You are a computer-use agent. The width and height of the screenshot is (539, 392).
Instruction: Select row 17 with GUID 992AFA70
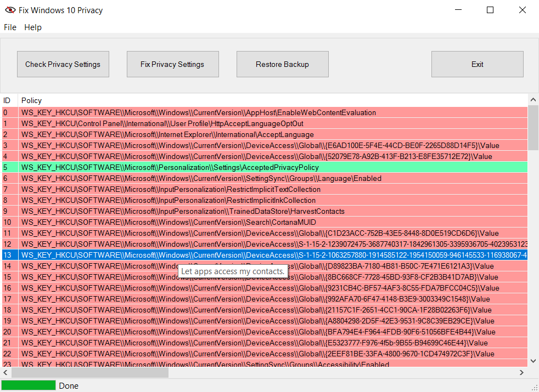[265, 299]
